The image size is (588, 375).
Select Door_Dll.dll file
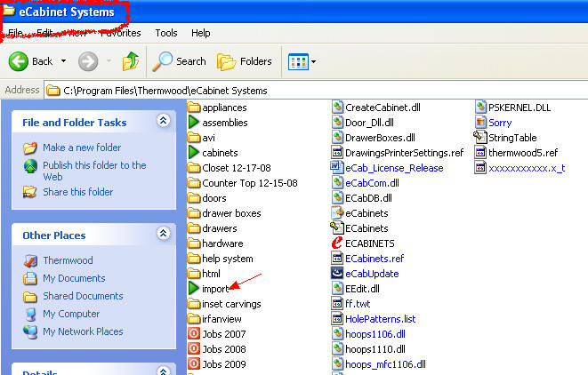click(x=363, y=123)
